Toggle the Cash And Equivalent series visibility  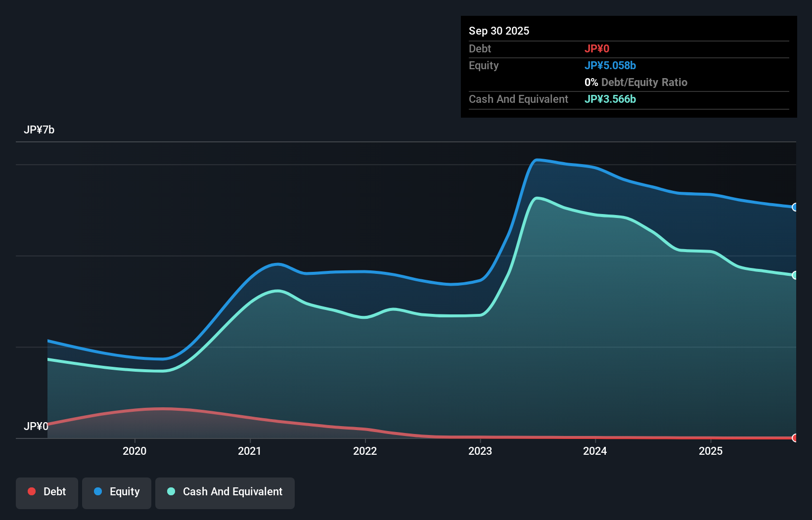click(225, 492)
